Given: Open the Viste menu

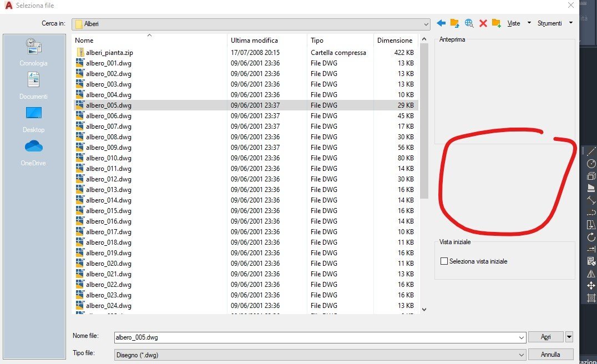Looking at the screenshot, I should pyautogui.click(x=514, y=23).
